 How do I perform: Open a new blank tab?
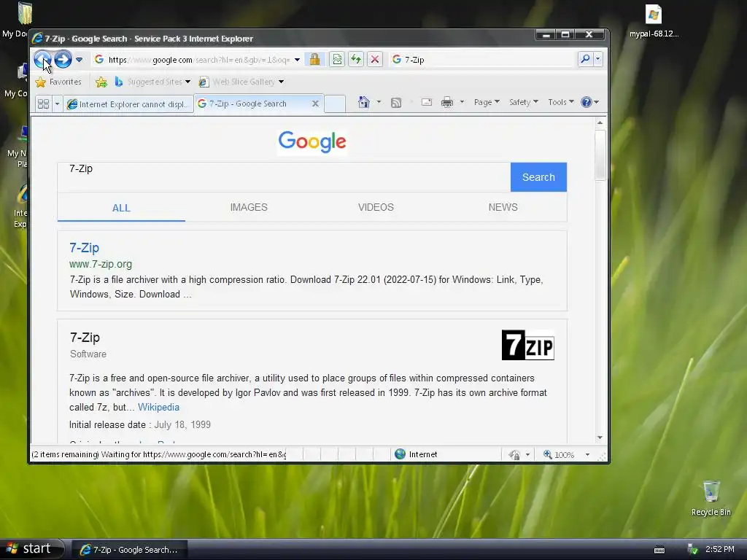[x=335, y=104]
